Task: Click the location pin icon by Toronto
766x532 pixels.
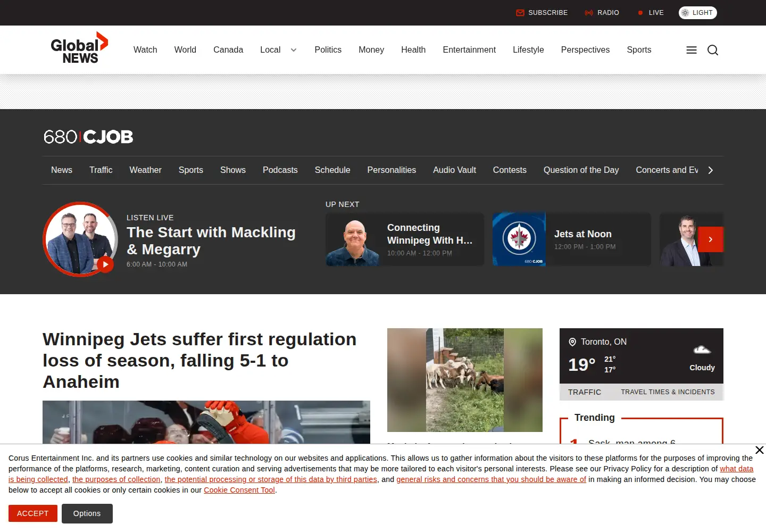Action: 572,342
